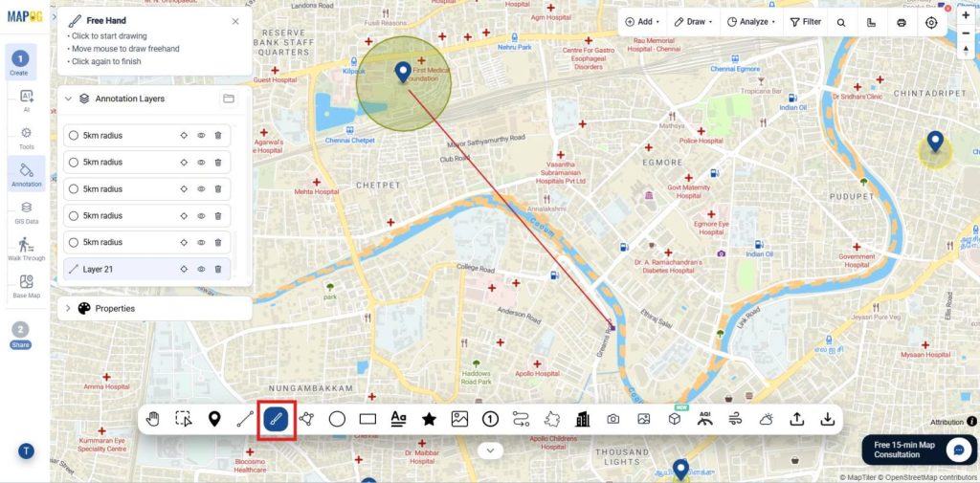Open the AQI air quality tool

[x=705, y=419]
